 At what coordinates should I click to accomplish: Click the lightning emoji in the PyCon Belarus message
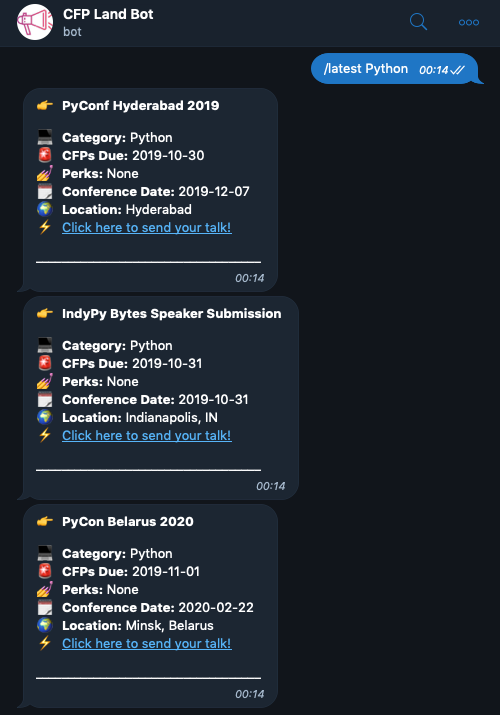click(x=45, y=643)
